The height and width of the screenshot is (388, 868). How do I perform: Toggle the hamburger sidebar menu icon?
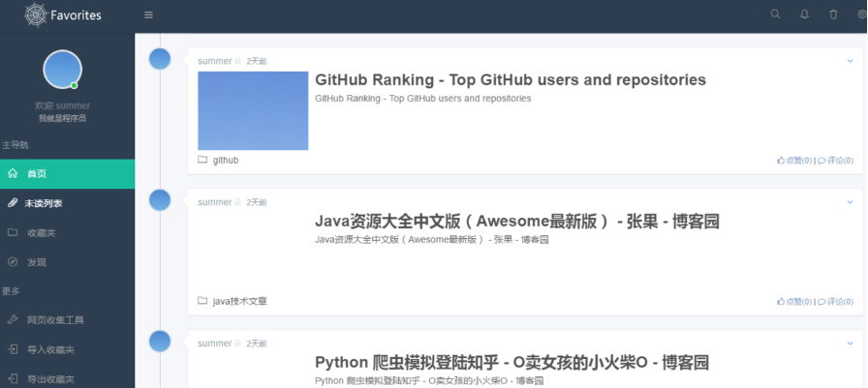point(148,15)
